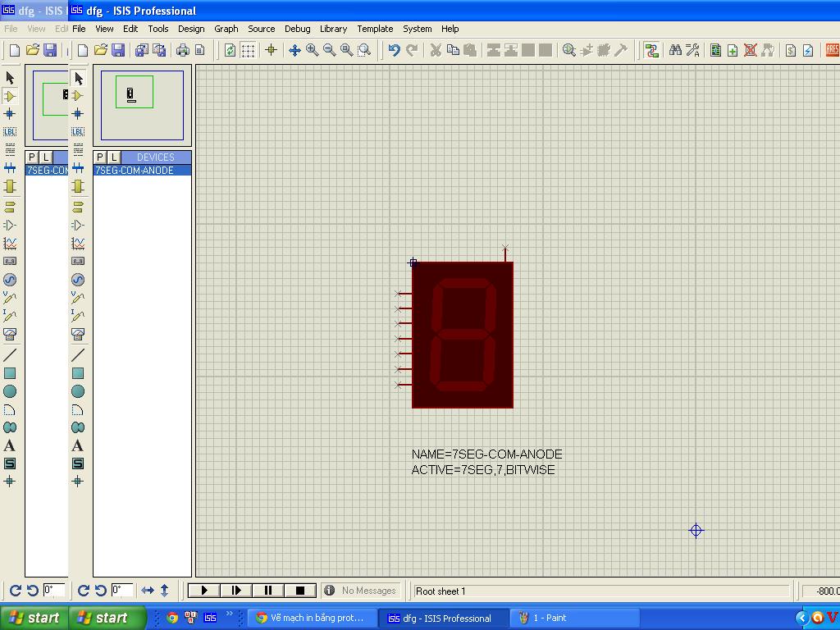840x630 pixels.
Task: Click the undo arrow icon
Action: click(394, 50)
